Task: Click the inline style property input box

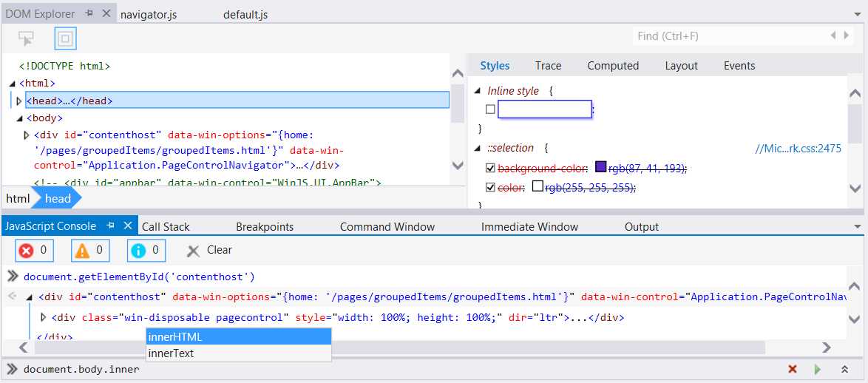Action: 545,109
